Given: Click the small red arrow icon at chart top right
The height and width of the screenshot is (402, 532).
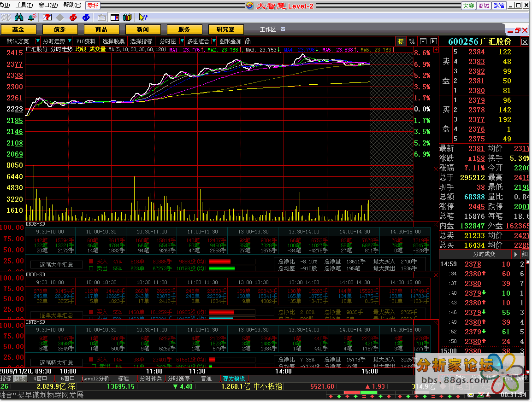Looking at the screenshot, I should 436,50.
